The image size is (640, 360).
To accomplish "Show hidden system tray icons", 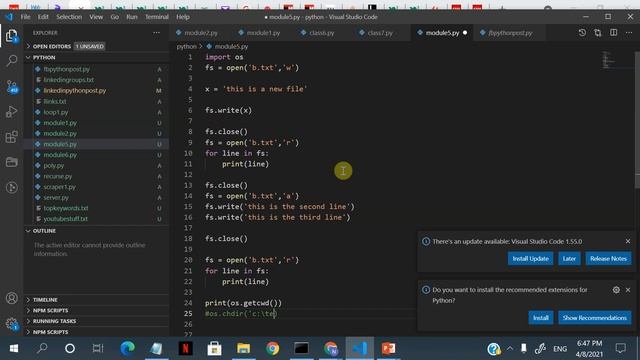I will (x=510, y=349).
